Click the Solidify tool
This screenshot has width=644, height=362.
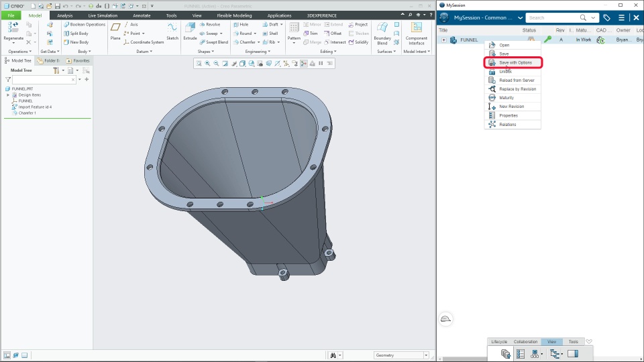tap(358, 42)
